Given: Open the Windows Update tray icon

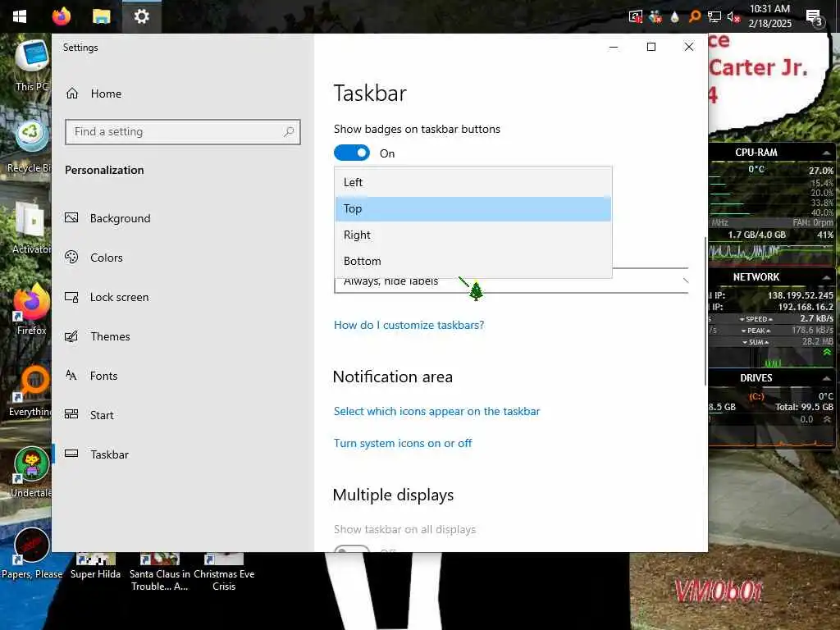Looking at the screenshot, I should pyautogui.click(x=636, y=16).
